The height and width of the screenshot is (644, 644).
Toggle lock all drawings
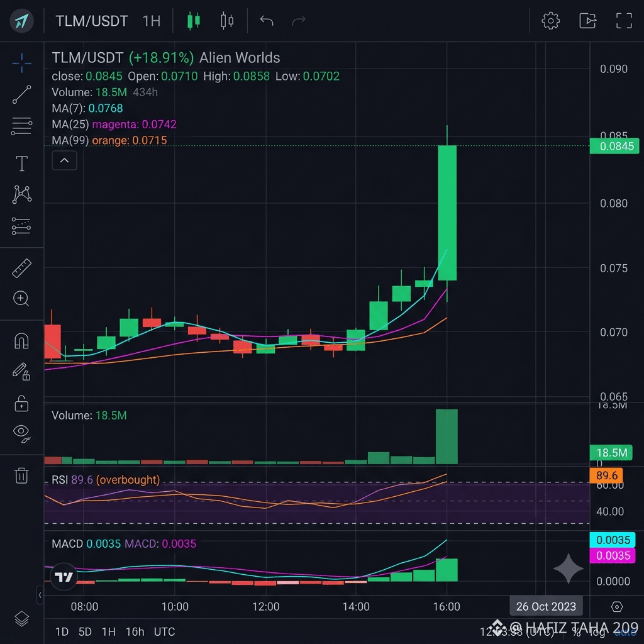(21, 403)
